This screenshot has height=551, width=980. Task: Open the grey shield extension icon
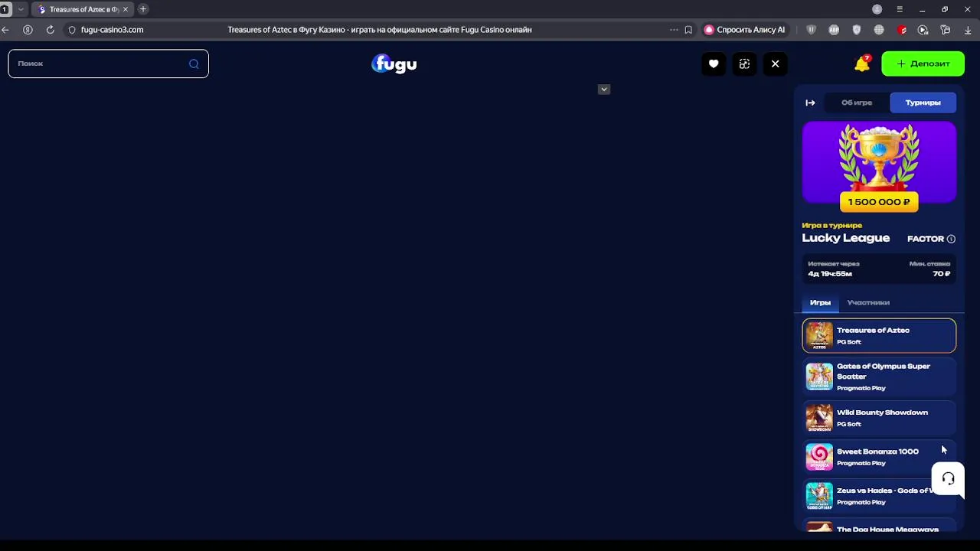pos(857,30)
